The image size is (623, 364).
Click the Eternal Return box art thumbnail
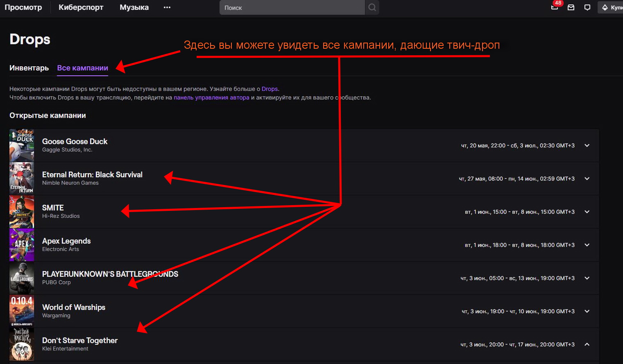tap(22, 179)
